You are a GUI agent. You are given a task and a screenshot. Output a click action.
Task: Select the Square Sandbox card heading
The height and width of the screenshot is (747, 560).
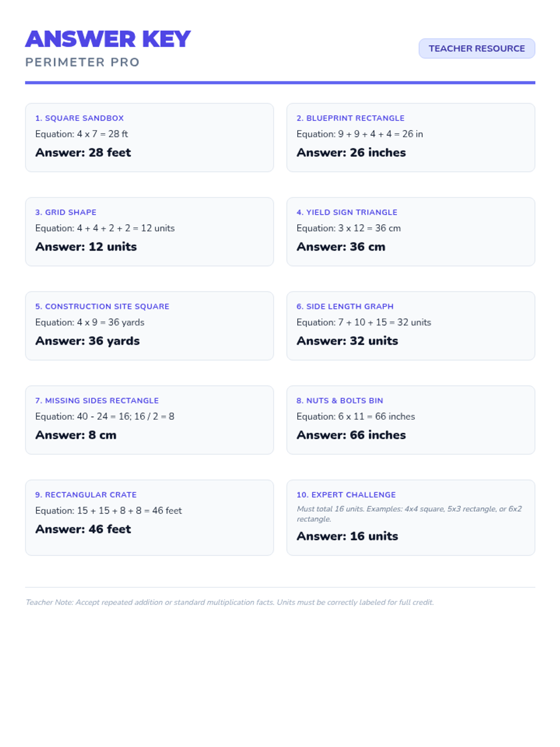[79, 118]
